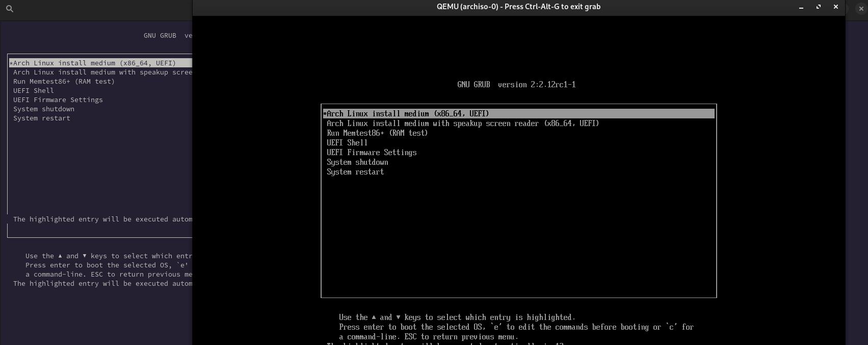Select 'UEFI Firmware Settings' in QEMU GRUB
Image resolution: width=868 pixels, height=345 pixels.
[x=372, y=153]
